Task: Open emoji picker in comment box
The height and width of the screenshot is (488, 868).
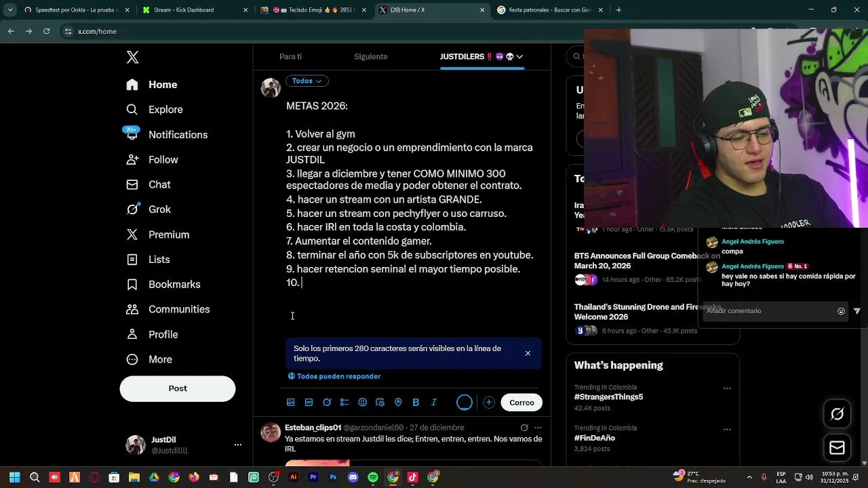Action: click(841, 311)
